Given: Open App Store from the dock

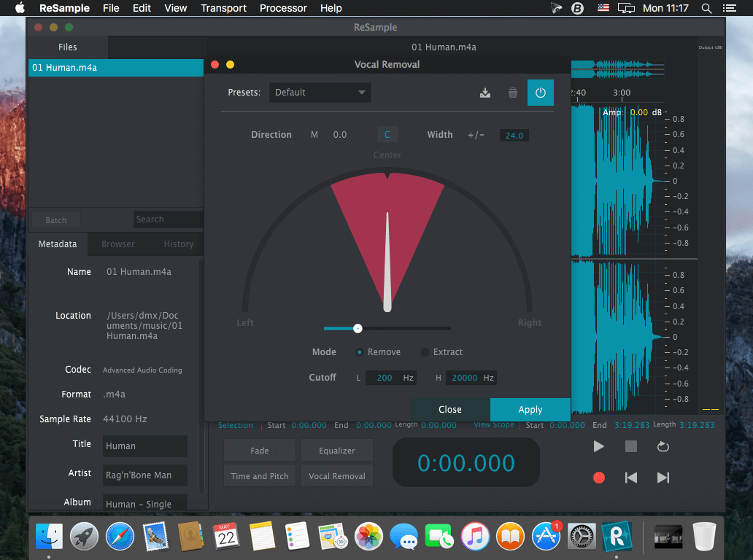Looking at the screenshot, I should pos(546,536).
